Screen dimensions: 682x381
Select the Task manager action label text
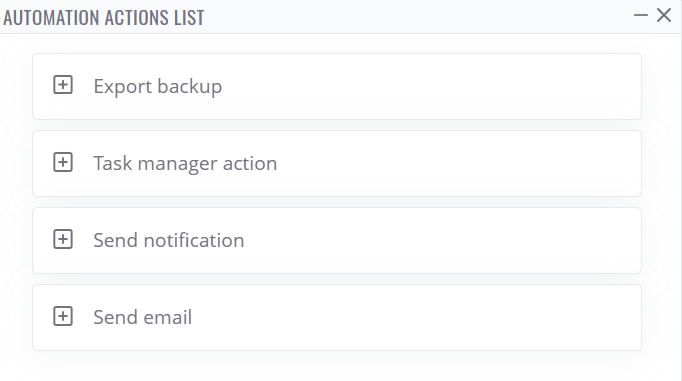click(x=185, y=164)
